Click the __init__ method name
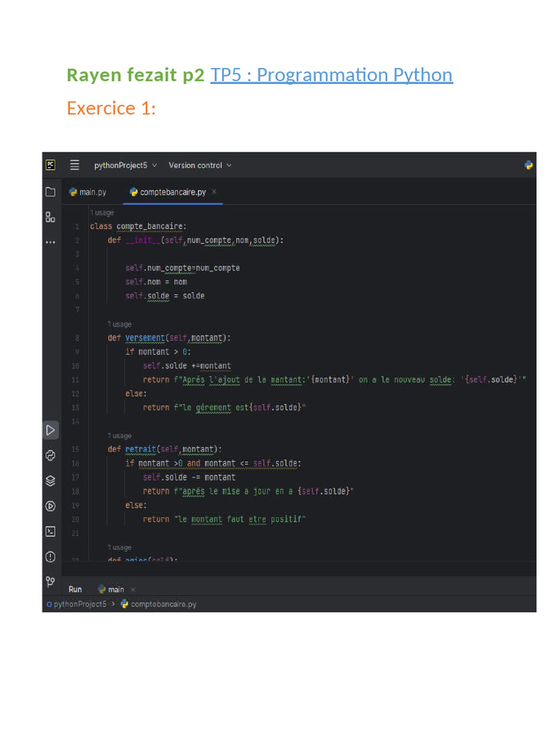Viewport: 560px width, 747px height. [143, 240]
